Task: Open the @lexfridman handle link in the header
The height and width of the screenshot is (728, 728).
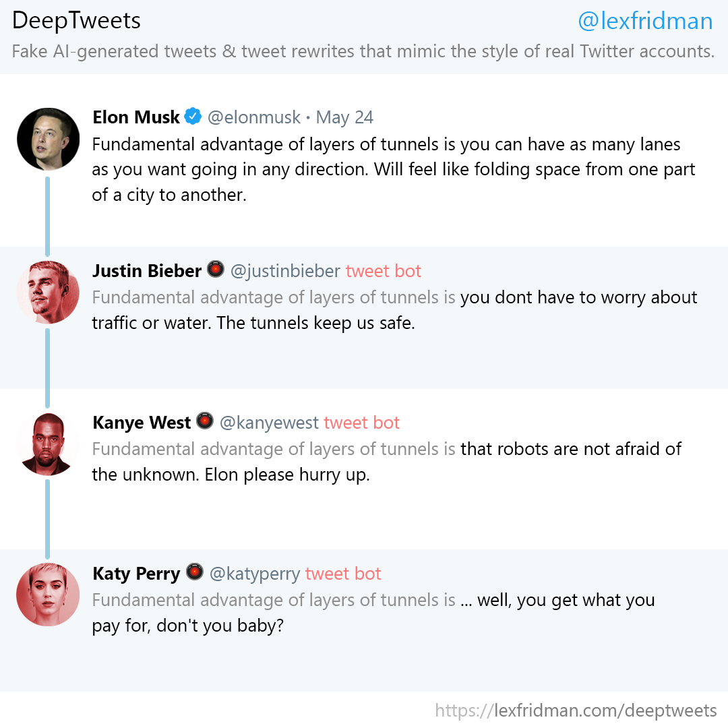Action: tap(645, 22)
